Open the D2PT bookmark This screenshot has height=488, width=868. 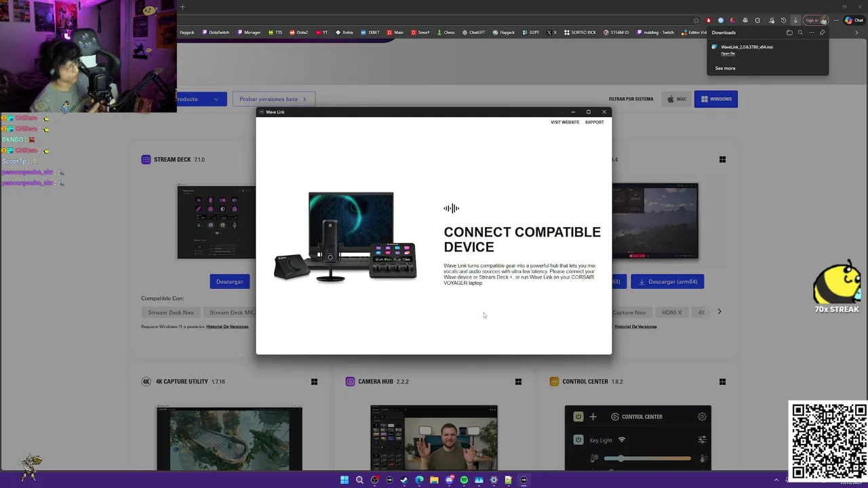pyautogui.click(x=531, y=33)
